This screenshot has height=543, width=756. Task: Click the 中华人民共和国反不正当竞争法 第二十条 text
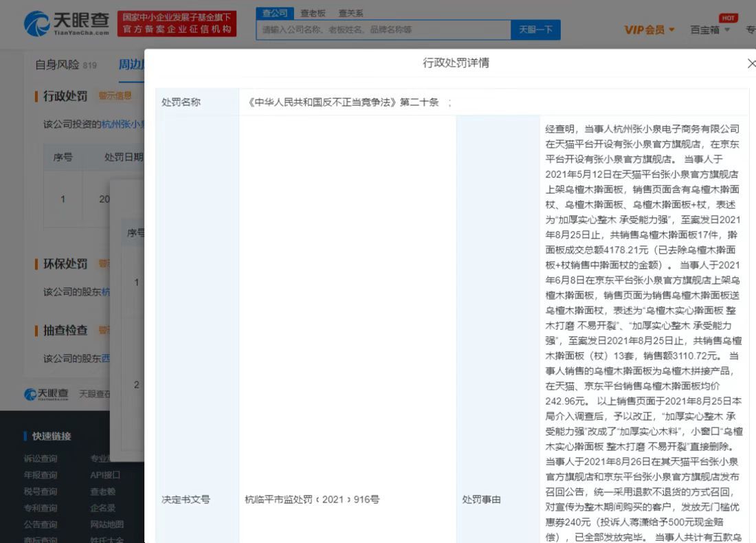(x=342, y=102)
